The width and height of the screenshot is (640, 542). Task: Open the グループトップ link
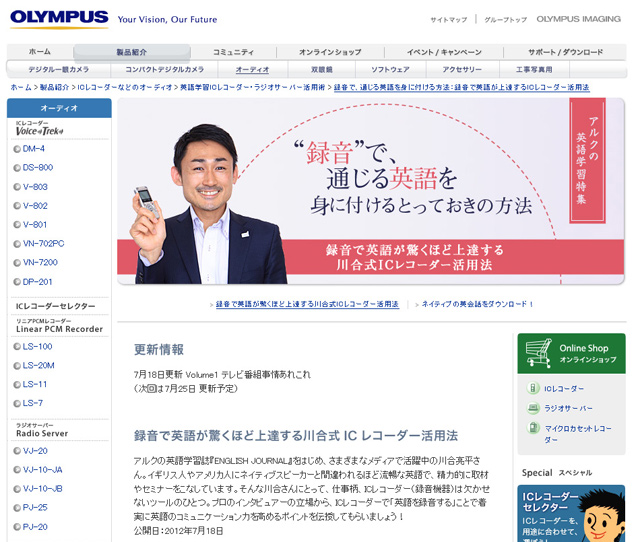505,20
